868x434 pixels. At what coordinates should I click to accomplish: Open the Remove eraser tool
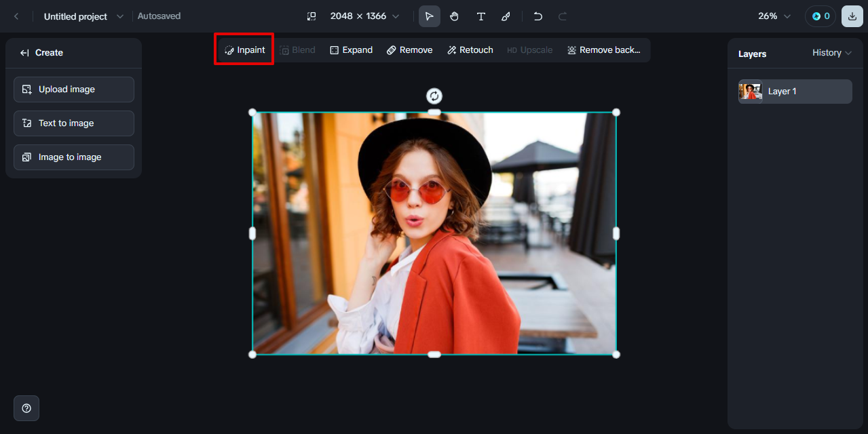coord(409,50)
